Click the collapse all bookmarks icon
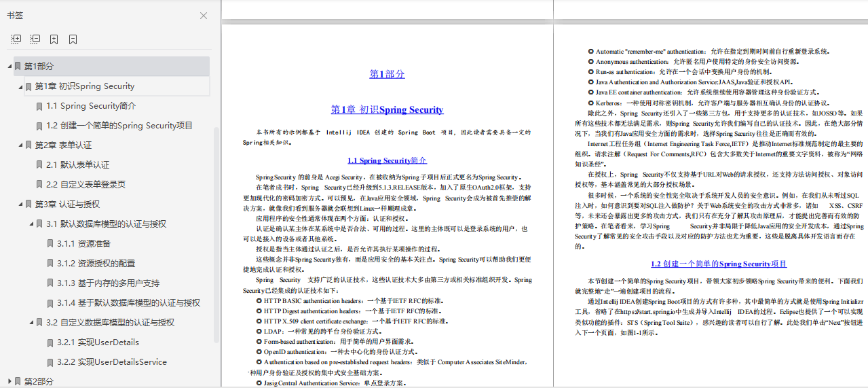 coord(35,39)
